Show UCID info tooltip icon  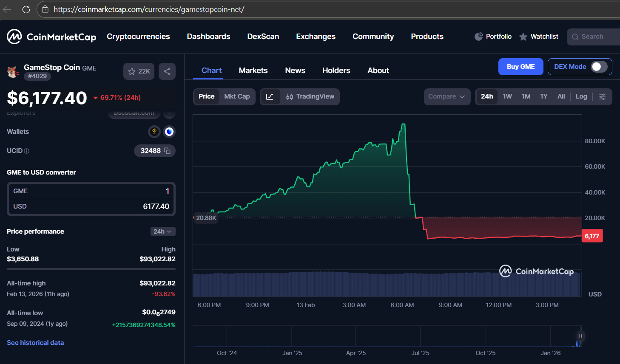(x=27, y=151)
